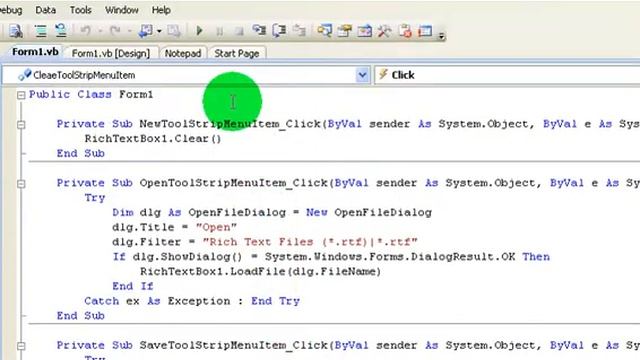Comment out the selected lines
The image size is (640, 360).
[x=40, y=31]
